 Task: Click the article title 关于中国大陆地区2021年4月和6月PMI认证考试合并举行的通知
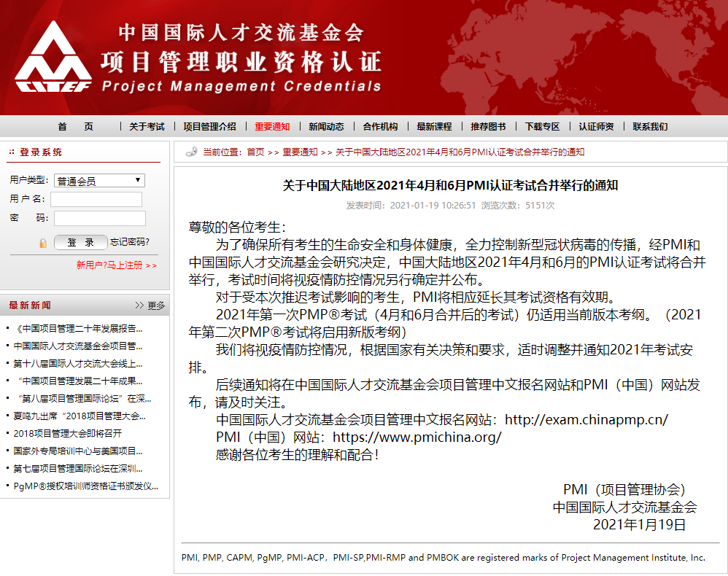[450, 186]
